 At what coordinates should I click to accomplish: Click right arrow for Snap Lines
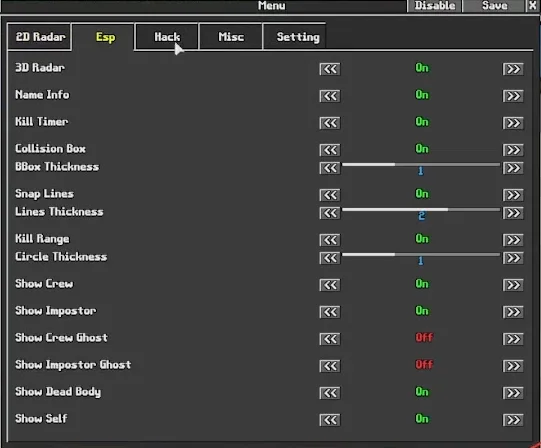pyautogui.click(x=513, y=195)
